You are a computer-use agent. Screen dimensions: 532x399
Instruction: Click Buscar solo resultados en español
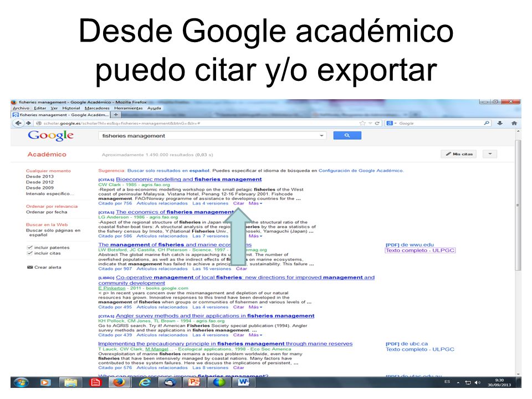pyautogui.click(x=168, y=171)
